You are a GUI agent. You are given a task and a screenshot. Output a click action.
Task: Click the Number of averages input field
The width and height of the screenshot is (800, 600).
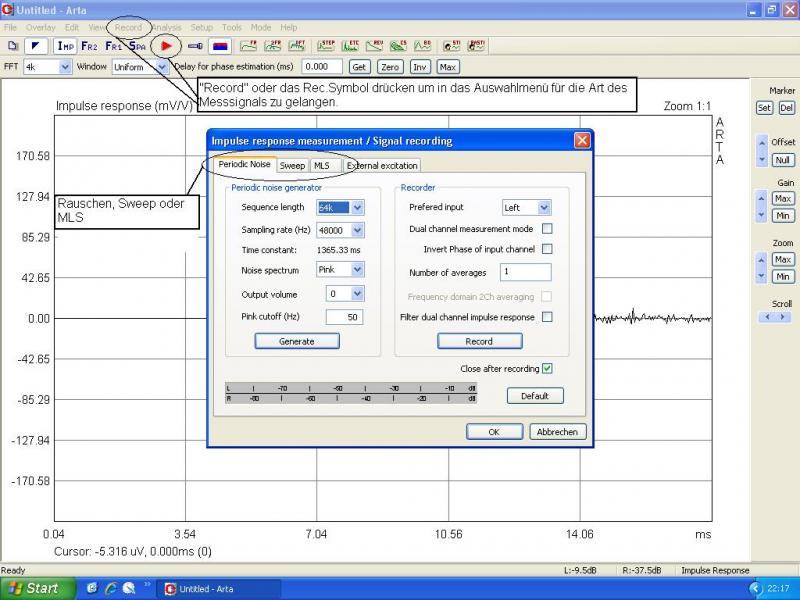point(525,272)
